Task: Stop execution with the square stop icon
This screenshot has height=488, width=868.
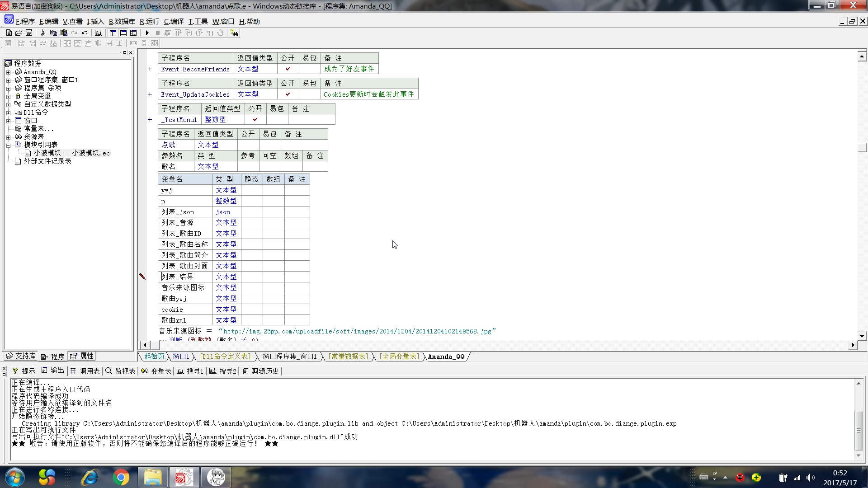Action: pyautogui.click(x=157, y=33)
